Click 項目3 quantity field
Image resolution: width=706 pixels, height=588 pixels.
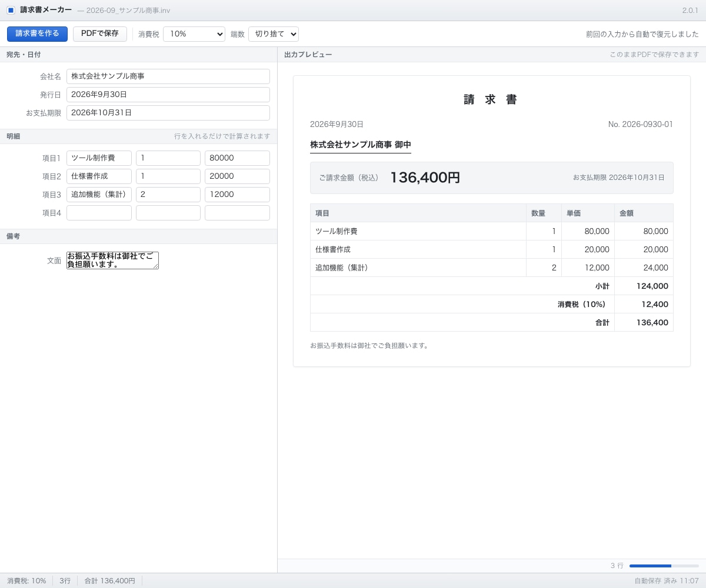(168, 195)
